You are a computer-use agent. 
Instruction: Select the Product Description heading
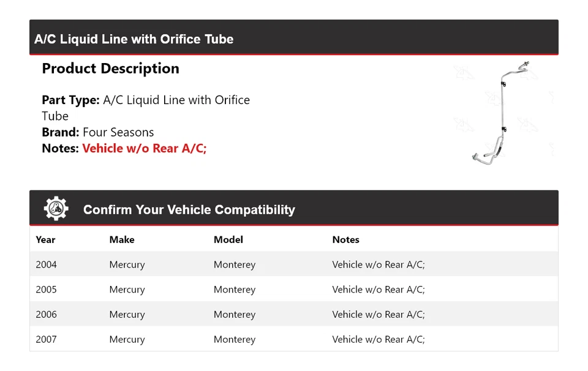click(110, 69)
